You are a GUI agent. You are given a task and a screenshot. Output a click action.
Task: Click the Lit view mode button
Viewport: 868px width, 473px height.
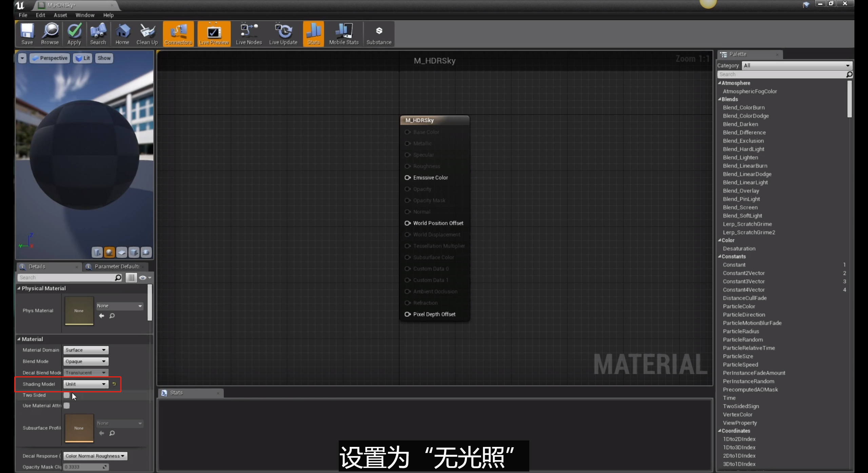[83, 58]
